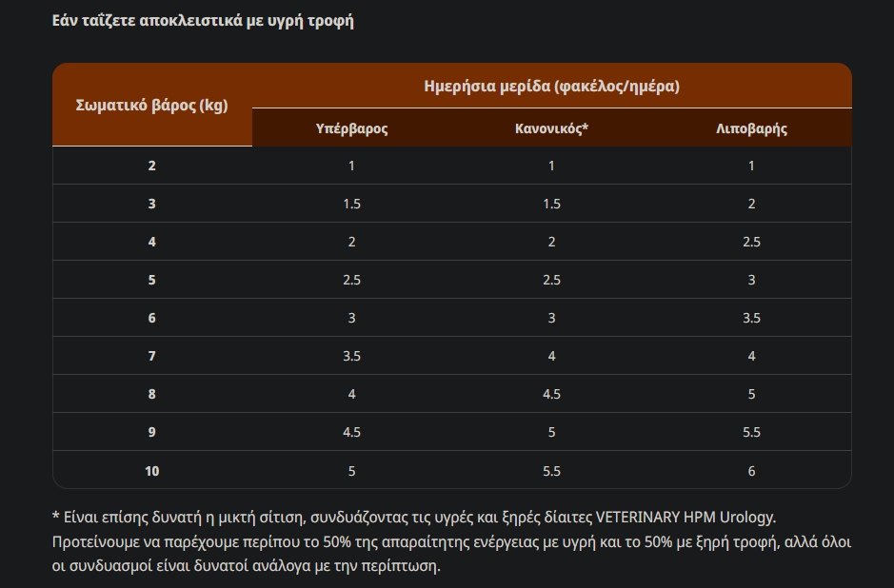
Task: Click the Υπέρβαρος value for 4 kg
Action: [x=351, y=242]
